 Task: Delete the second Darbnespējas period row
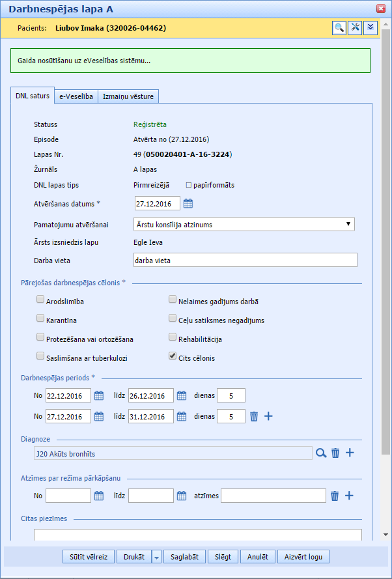pos(255,416)
